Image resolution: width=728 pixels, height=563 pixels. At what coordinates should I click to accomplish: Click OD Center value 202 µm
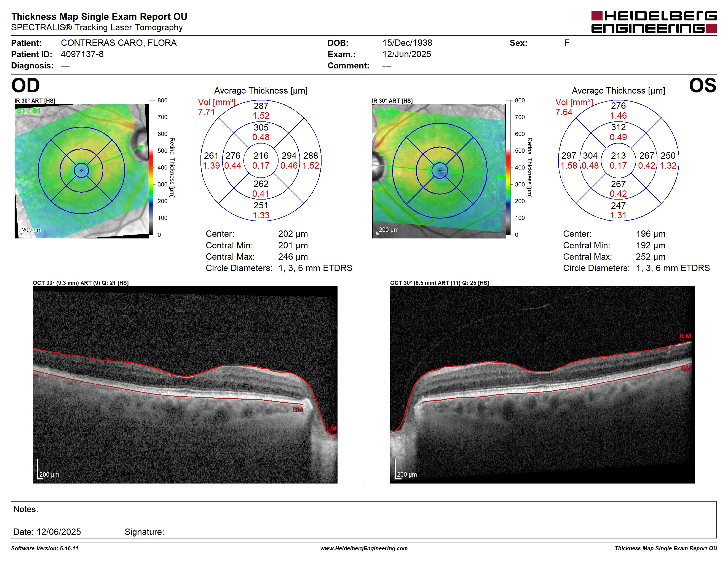click(293, 234)
